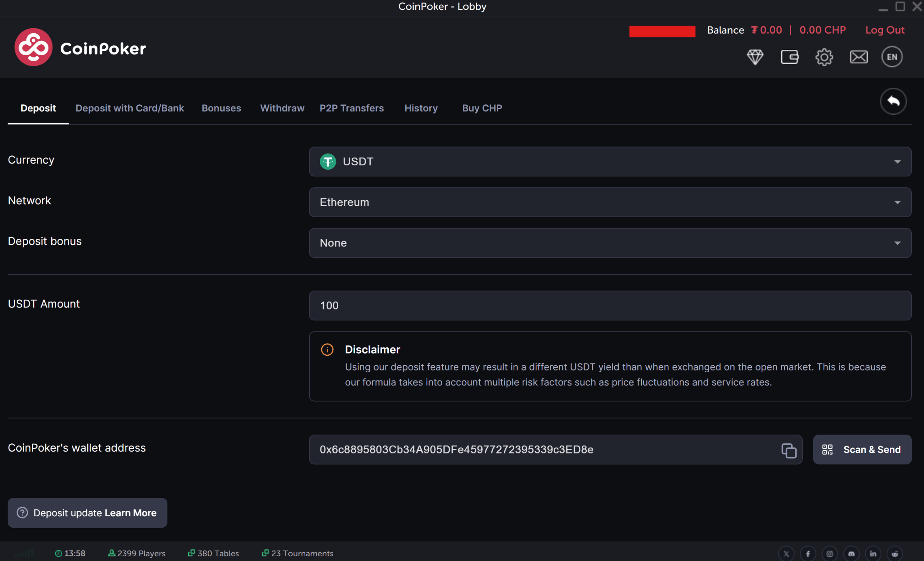Open the LinkedIn social icon
This screenshot has width=924, height=561.
click(x=873, y=553)
